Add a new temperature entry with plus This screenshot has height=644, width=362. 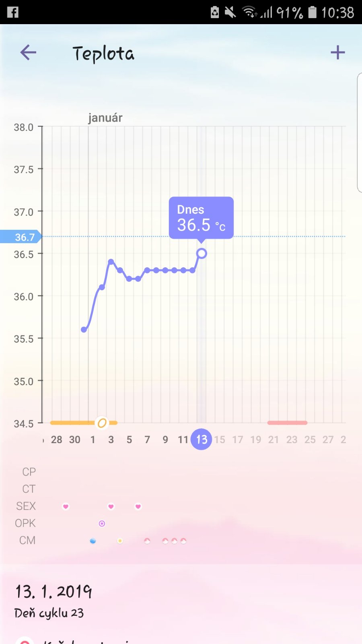click(337, 52)
